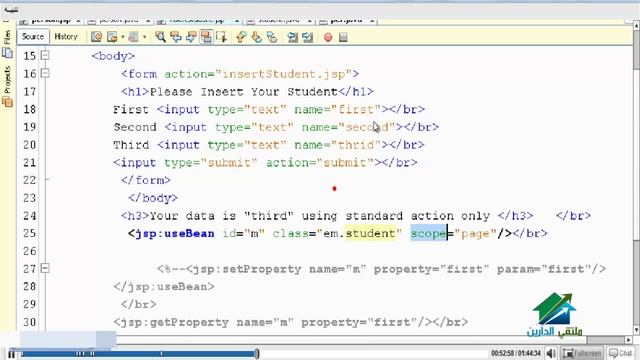Image resolution: width=640 pixels, height=360 pixels.
Task: Click the word First on line 18
Action: click(131, 109)
